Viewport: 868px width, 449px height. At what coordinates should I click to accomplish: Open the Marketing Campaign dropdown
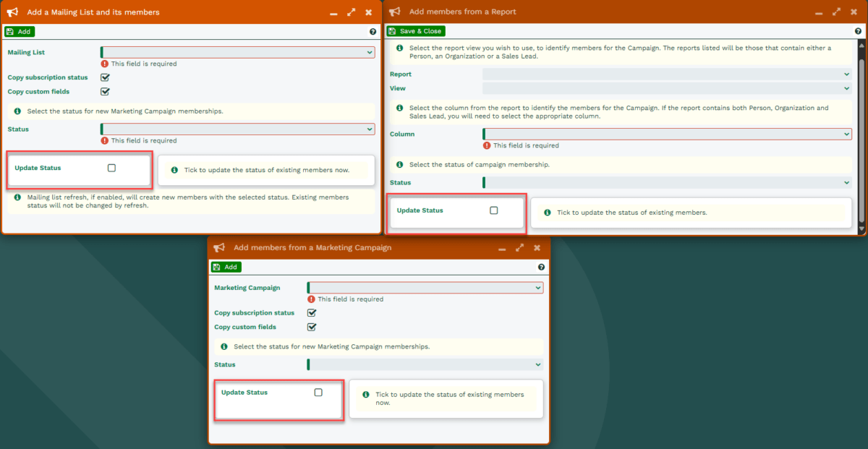425,288
